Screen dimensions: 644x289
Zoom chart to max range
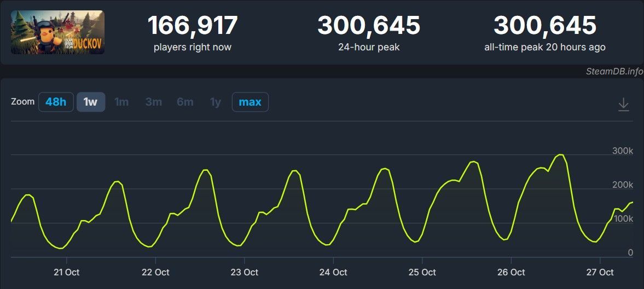click(250, 102)
